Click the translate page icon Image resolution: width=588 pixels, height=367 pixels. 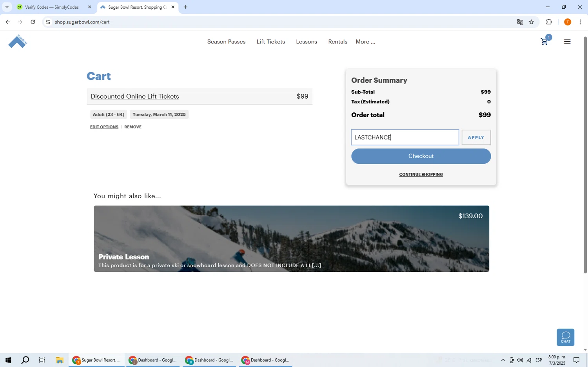520,22
